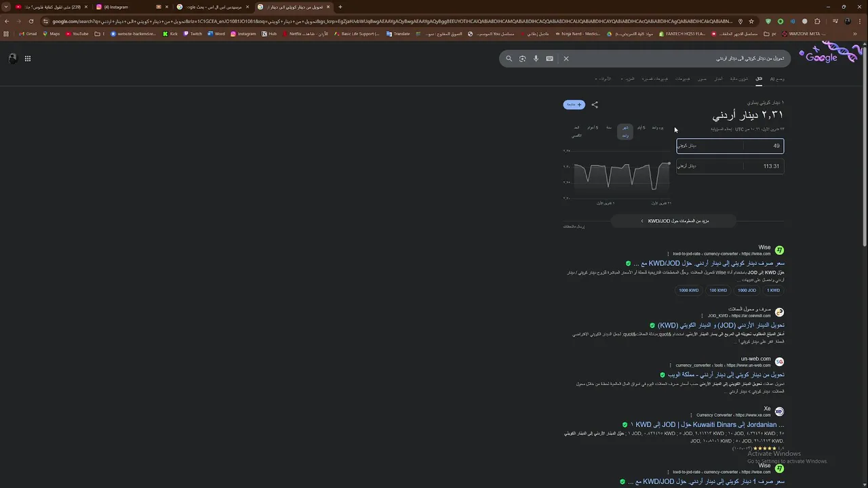Expand the More (المزيد) search filter dropdown
This screenshot has height=488, width=868.
pos(627,79)
